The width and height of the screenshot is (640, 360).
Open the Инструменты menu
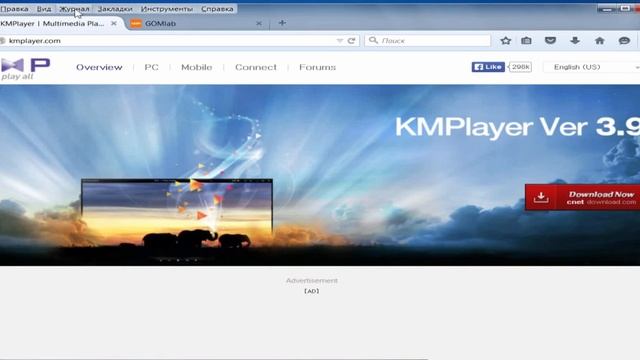[x=167, y=9]
